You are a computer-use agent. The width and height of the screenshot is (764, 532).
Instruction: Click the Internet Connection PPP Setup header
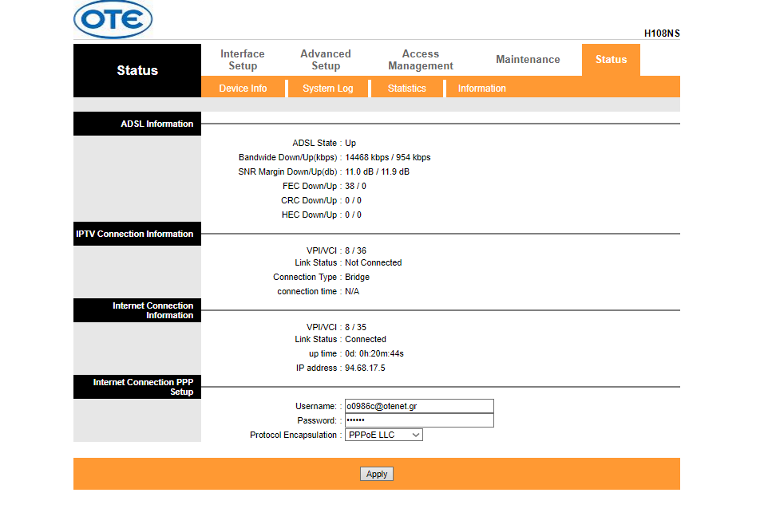pyautogui.click(x=137, y=387)
